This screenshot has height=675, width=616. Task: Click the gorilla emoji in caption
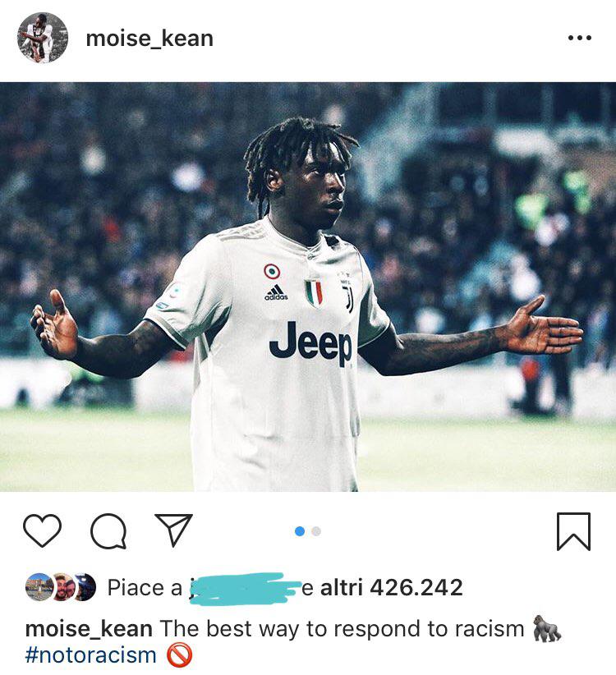coord(547,628)
